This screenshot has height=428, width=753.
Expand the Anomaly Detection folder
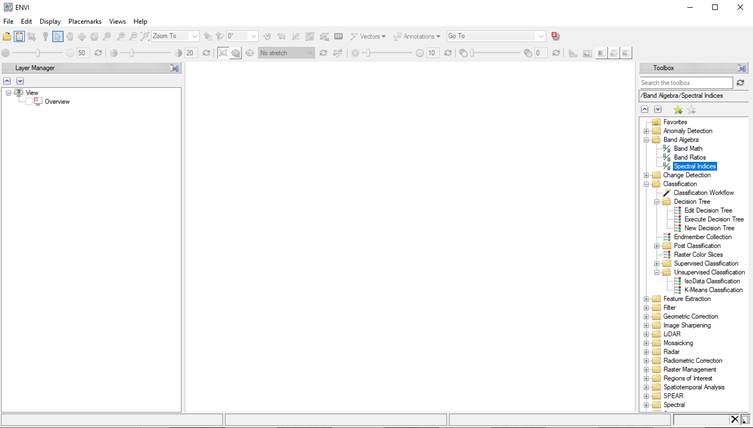646,131
